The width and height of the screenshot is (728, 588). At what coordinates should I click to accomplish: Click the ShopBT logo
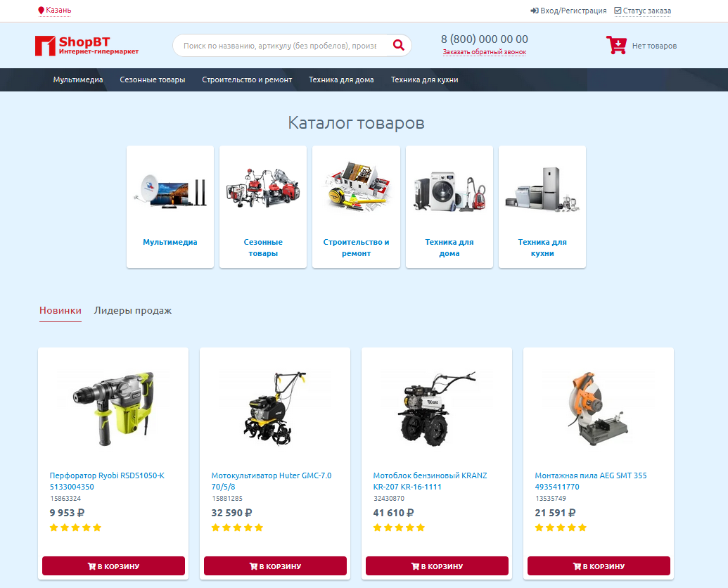(x=87, y=46)
